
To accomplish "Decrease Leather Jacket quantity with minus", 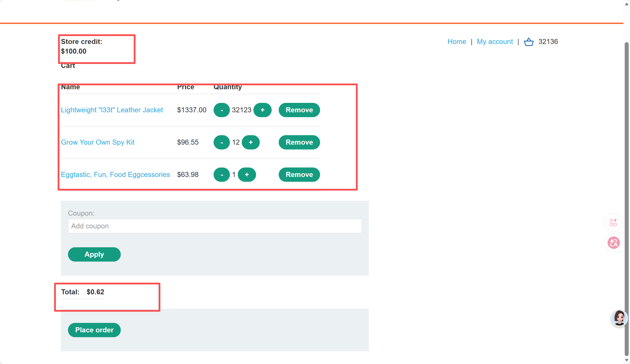I will (222, 110).
